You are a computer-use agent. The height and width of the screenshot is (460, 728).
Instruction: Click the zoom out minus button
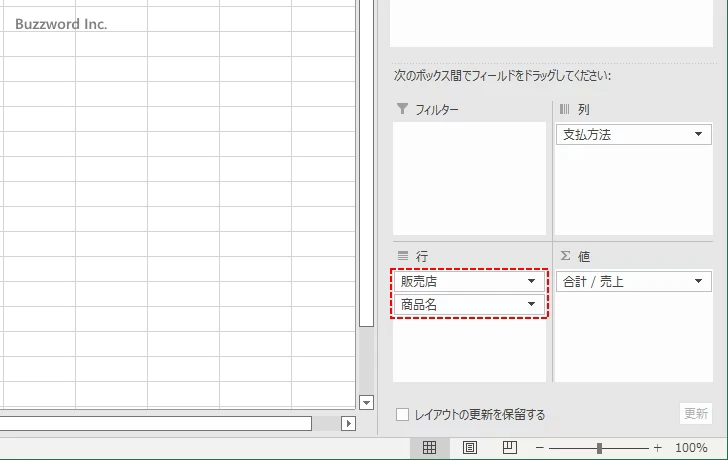coord(540,448)
